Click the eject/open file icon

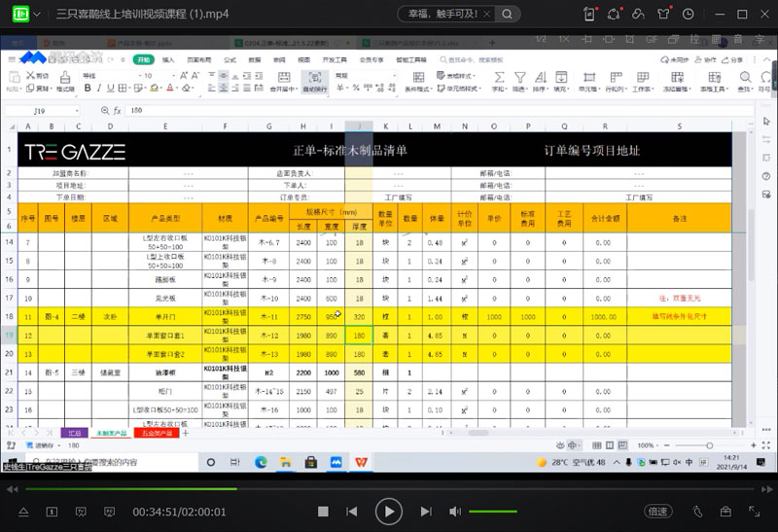pyautogui.click(x=23, y=512)
